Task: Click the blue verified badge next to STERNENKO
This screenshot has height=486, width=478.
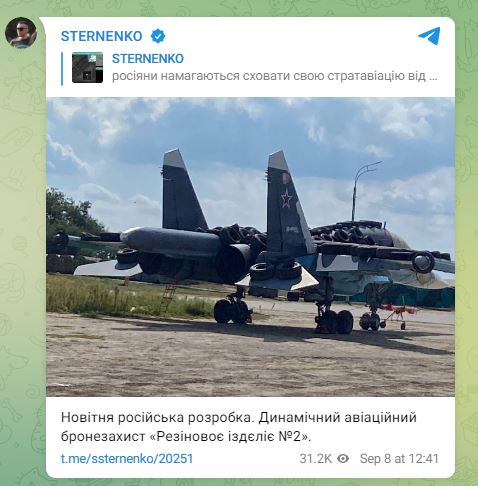Action: click(x=158, y=36)
